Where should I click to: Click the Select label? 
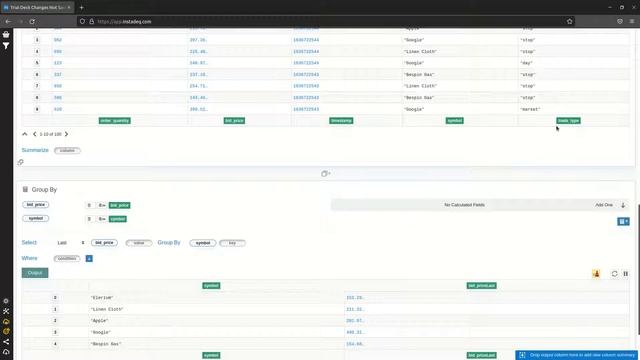click(29, 242)
